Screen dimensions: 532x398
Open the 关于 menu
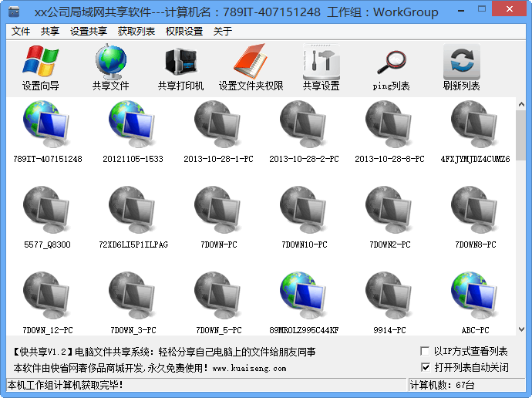tap(223, 31)
